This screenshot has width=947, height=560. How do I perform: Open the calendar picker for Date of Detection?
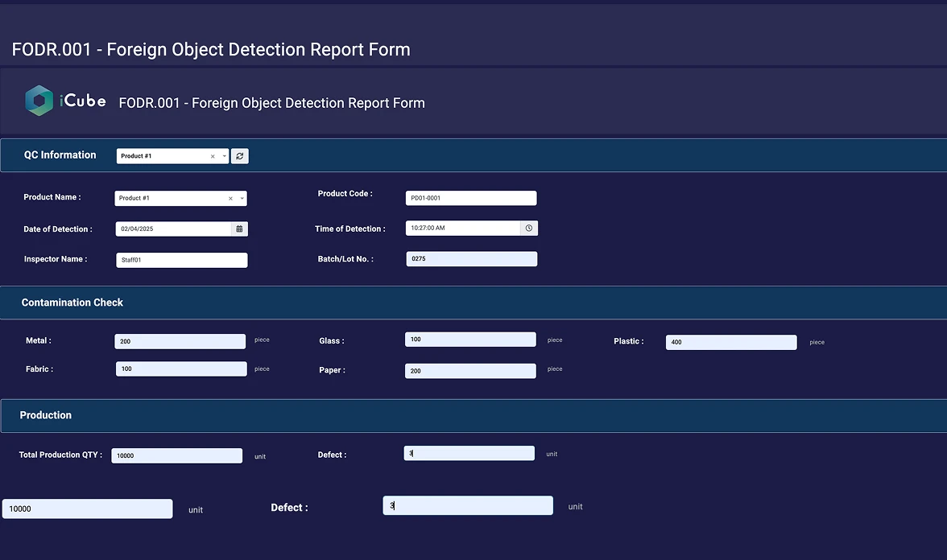239,229
